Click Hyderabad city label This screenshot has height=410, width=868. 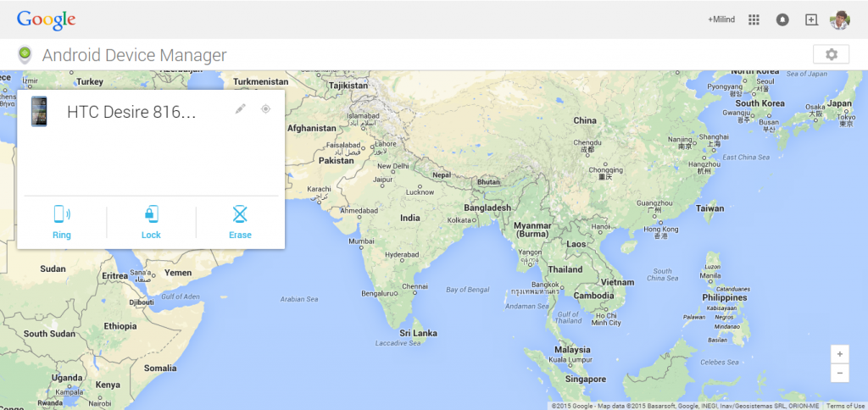pyautogui.click(x=402, y=254)
